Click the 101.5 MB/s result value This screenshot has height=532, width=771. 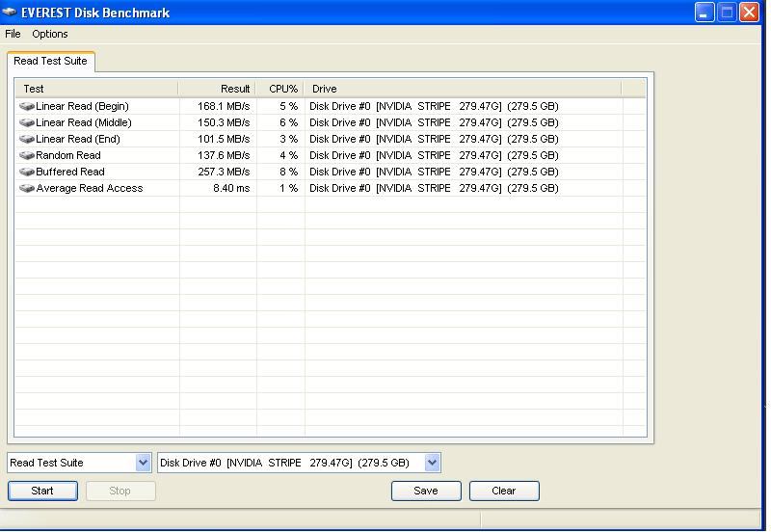(x=224, y=139)
